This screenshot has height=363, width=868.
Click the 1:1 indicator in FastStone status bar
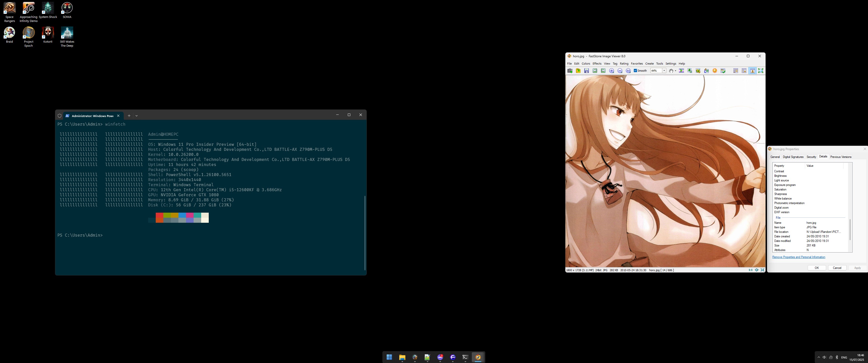pos(750,270)
